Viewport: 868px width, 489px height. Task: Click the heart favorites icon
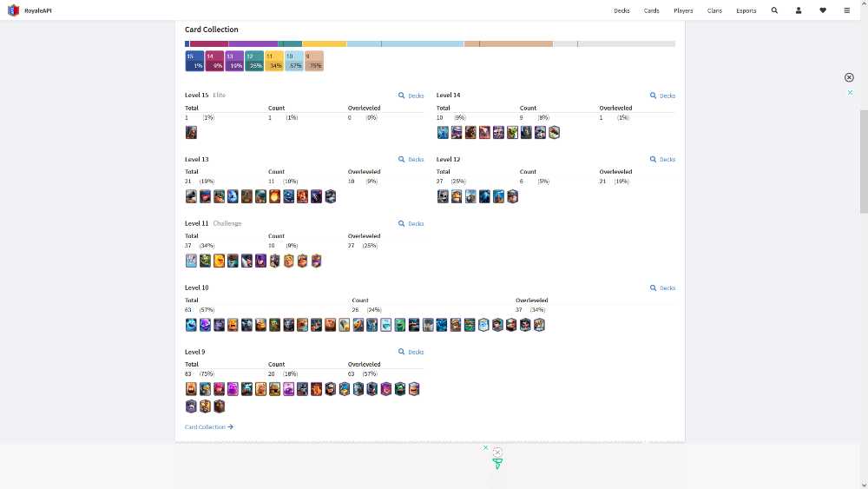(823, 10)
